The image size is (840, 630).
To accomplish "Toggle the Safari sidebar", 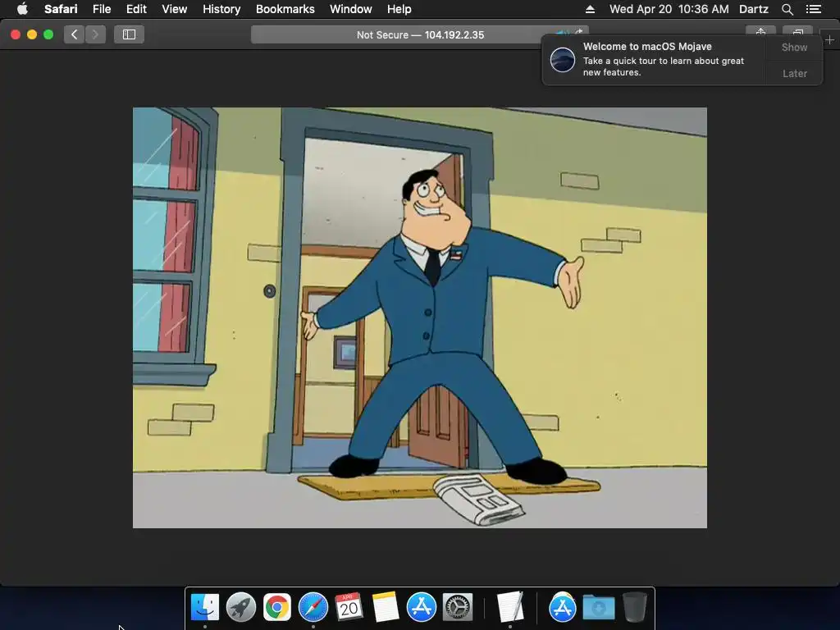I will tap(129, 34).
